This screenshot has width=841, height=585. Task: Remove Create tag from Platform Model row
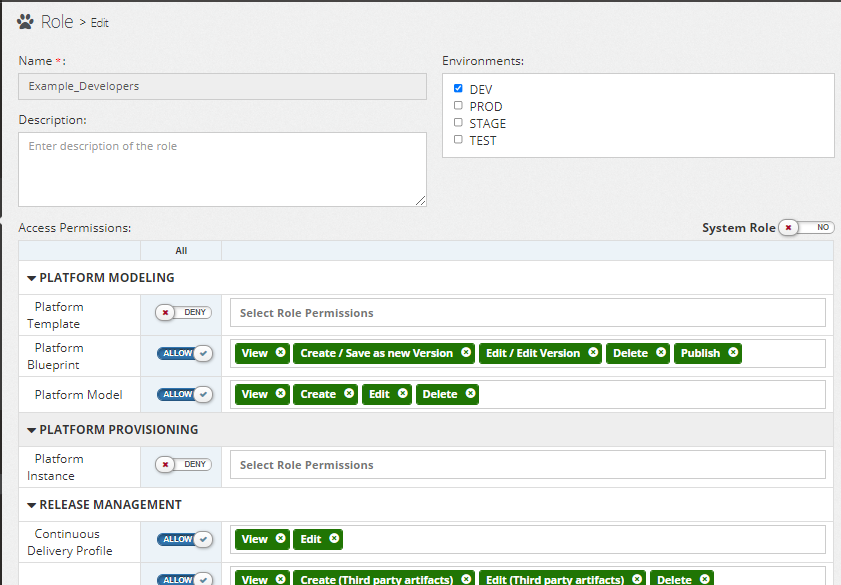(x=349, y=394)
